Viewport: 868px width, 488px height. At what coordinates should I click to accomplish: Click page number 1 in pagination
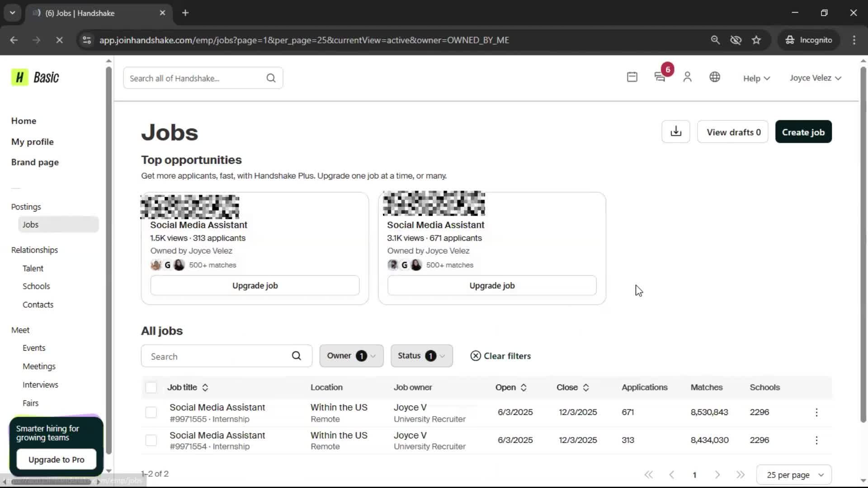click(694, 475)
